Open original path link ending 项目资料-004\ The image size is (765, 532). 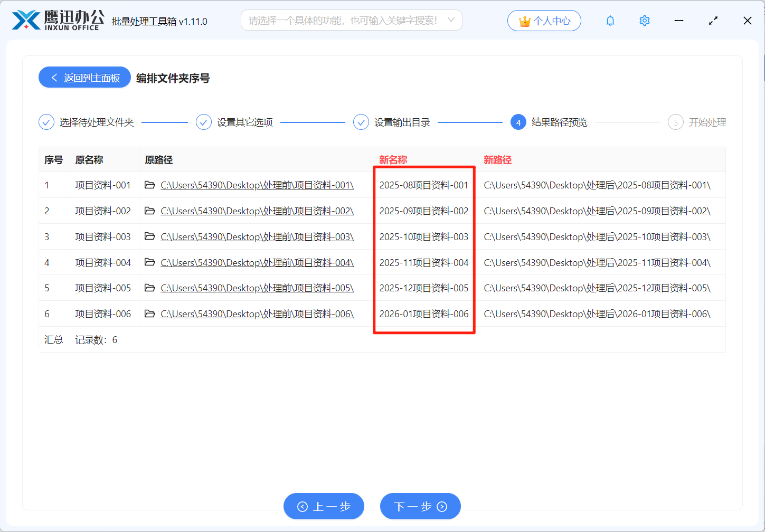(257, 262)
